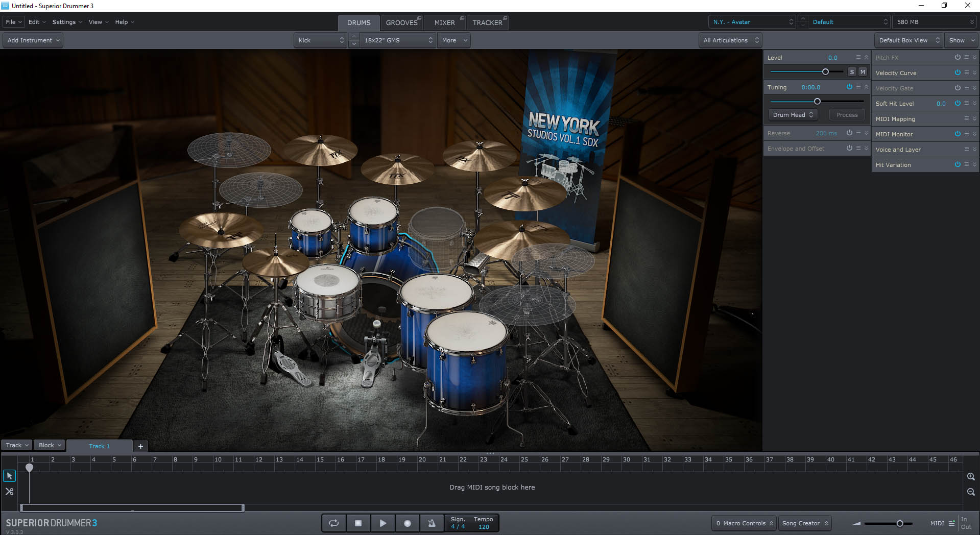
Task: Mute the Kick with M button
Action: click(x=863, y=72)
